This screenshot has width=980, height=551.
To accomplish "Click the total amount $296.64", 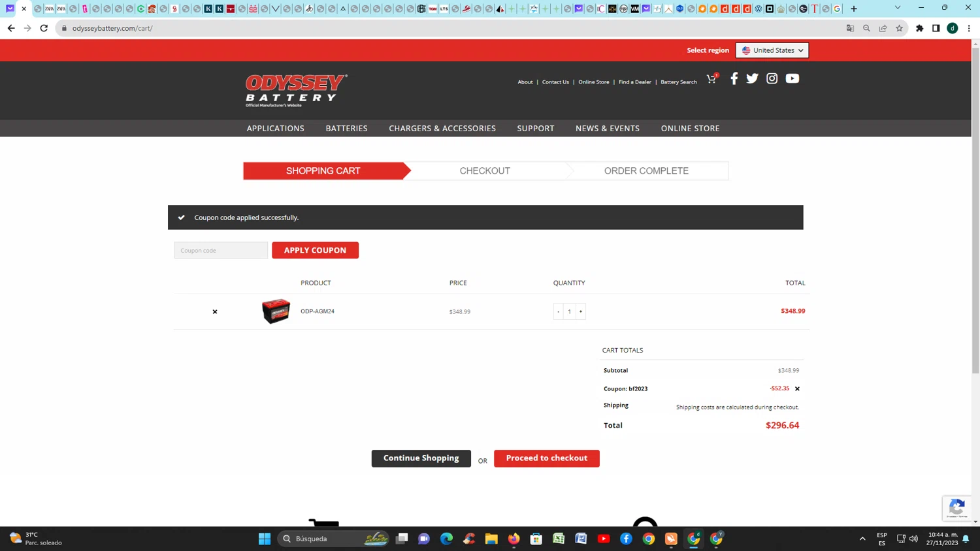I will (782, 425).
